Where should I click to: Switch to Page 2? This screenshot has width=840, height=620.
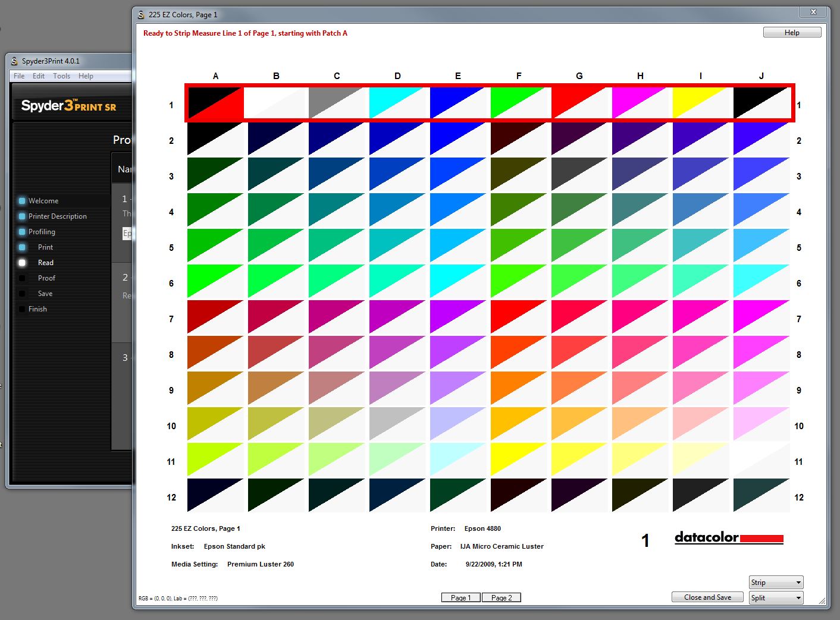(502, 597)
